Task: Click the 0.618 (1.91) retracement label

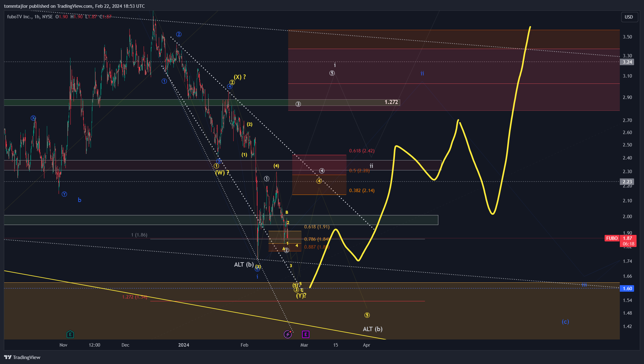Action: [x=317, y=227]
